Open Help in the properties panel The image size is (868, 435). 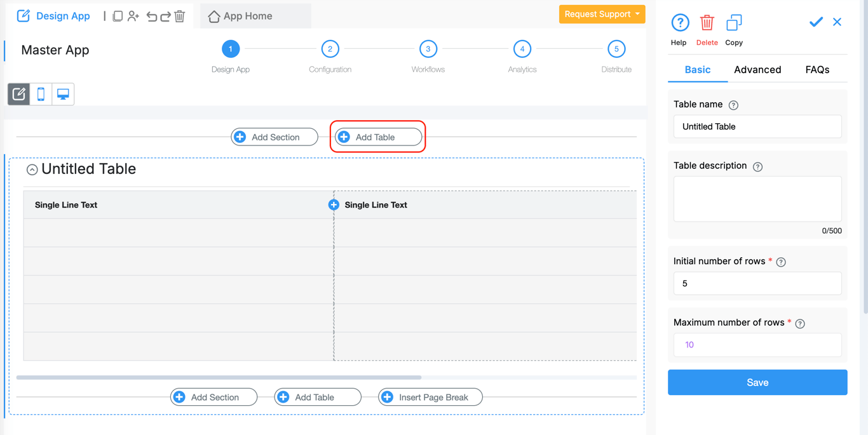679,23
